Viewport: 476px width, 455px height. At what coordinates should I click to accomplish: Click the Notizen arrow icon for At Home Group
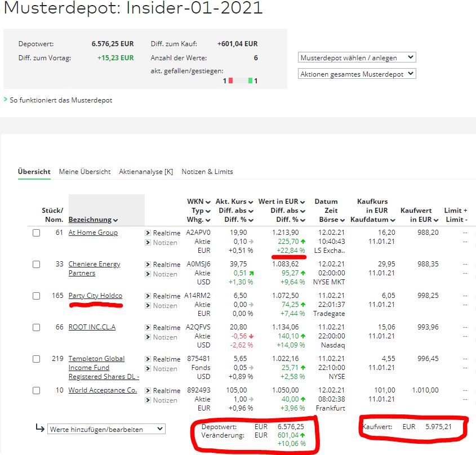(x=148, y=243)
